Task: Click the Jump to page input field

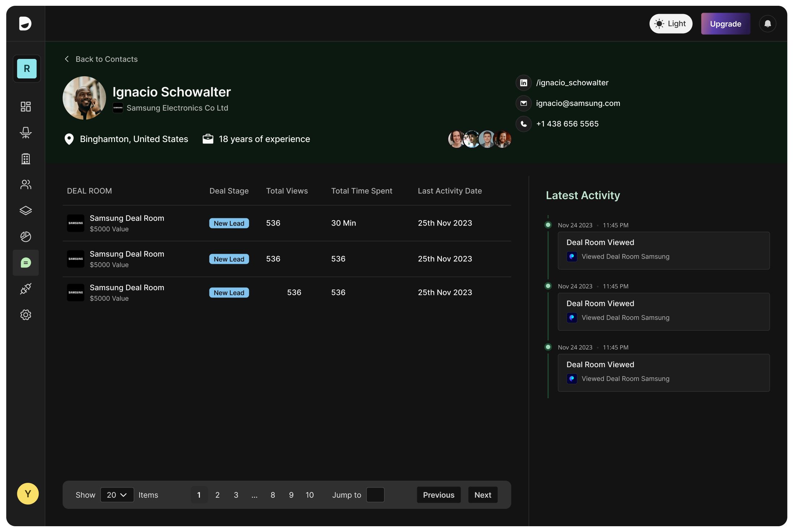Action: click(x=375, y=495)
